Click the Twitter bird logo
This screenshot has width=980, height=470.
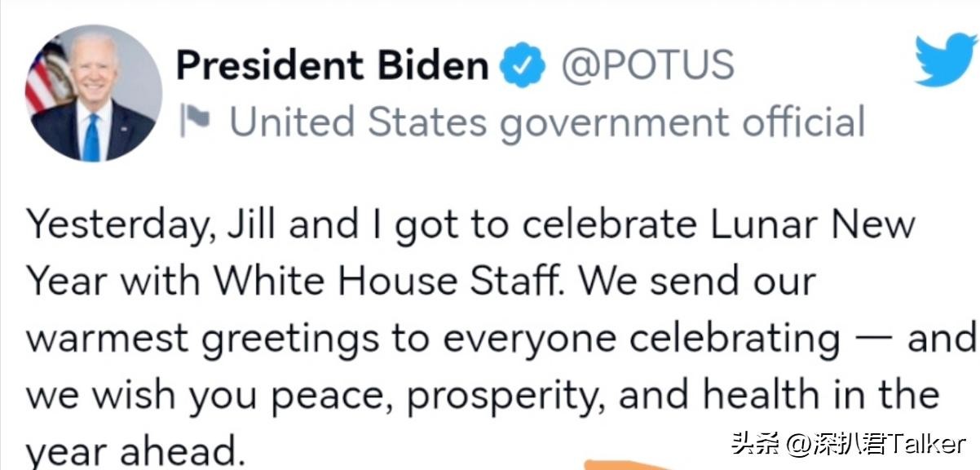tap(946, 60)
